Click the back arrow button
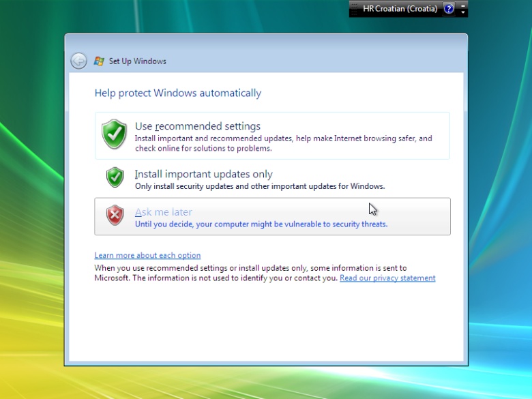532x399 pixels. (78, 61)
